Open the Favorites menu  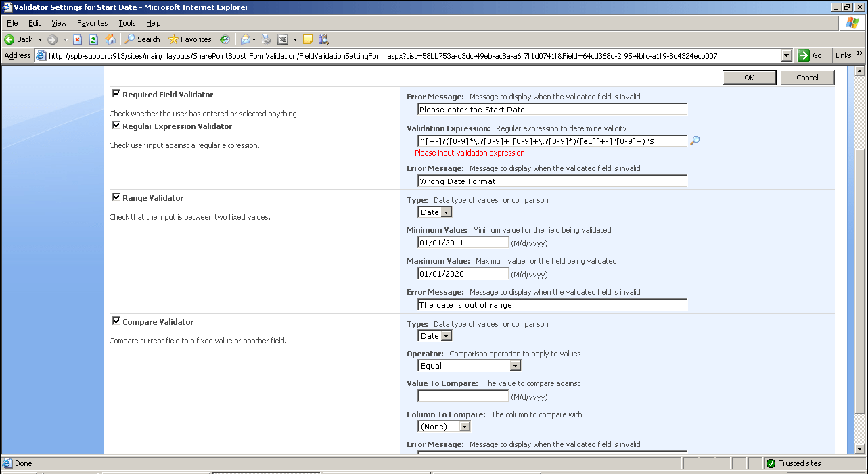(x=93, y=23)
